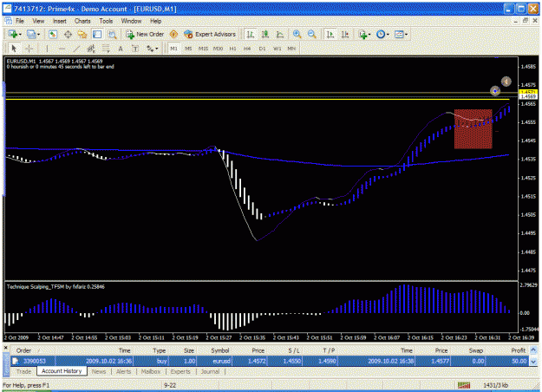542x392 pixels.
Task: Open the Window menu
Action: (x=131, y=21)
